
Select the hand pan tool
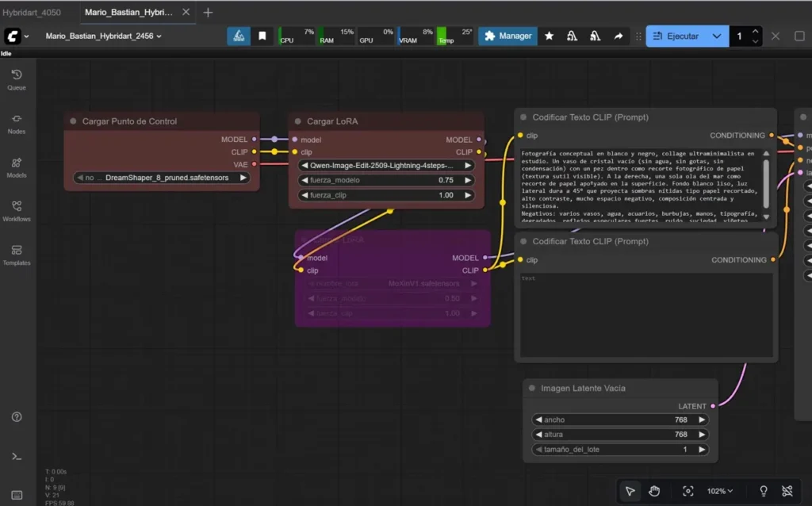654,491
